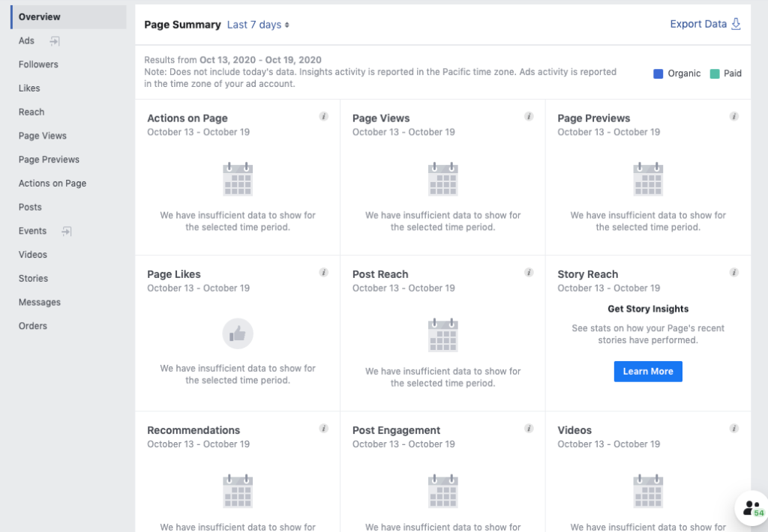Click the Recommendations card title

pyautogui.click(x=193, y=430)
